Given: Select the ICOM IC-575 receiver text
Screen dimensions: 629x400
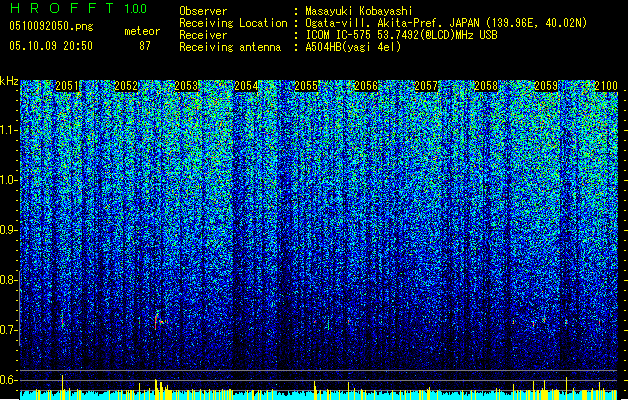Looking at the screenshot, I should [401, 35].
